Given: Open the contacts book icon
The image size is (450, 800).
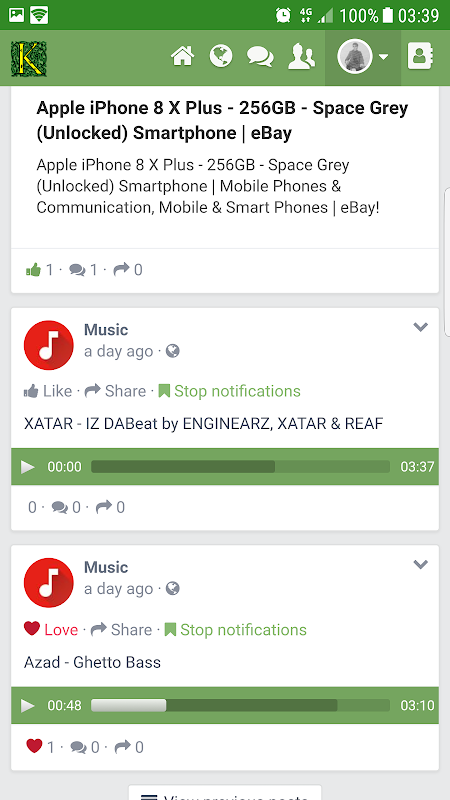Looking at the screenshot, I should click(x=420, y=56).
